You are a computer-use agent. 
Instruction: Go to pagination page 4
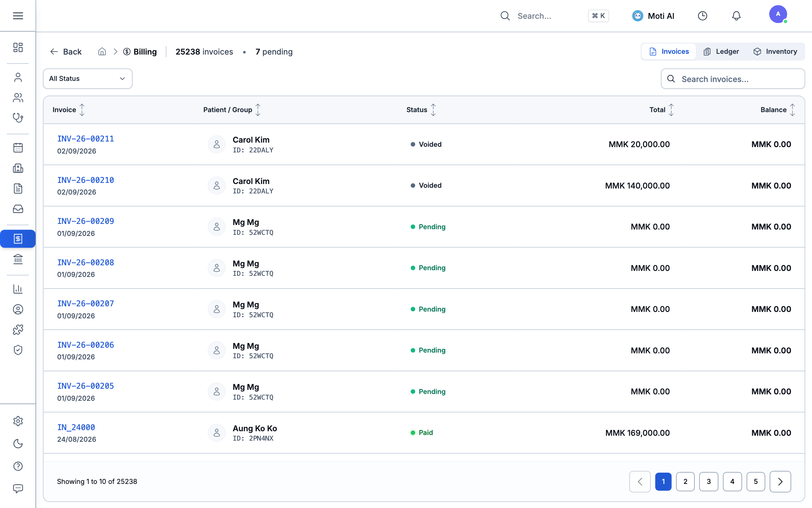732,482
